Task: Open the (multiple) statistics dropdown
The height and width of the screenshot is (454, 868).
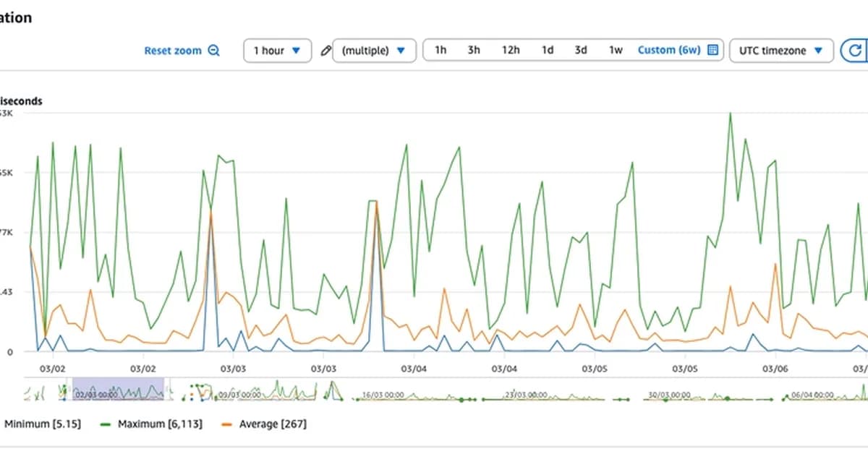Action: click(374, 50)
